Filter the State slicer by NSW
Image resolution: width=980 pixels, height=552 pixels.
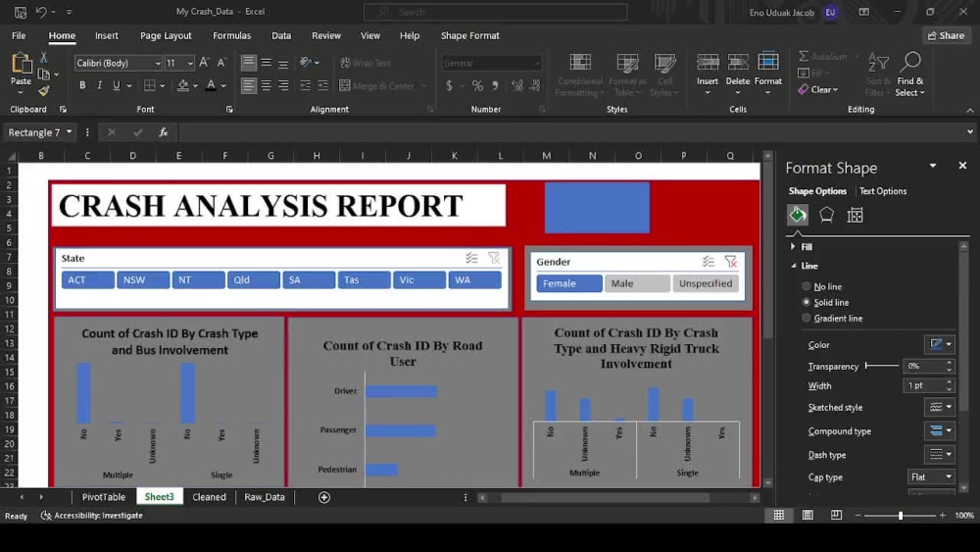(143, 279)
